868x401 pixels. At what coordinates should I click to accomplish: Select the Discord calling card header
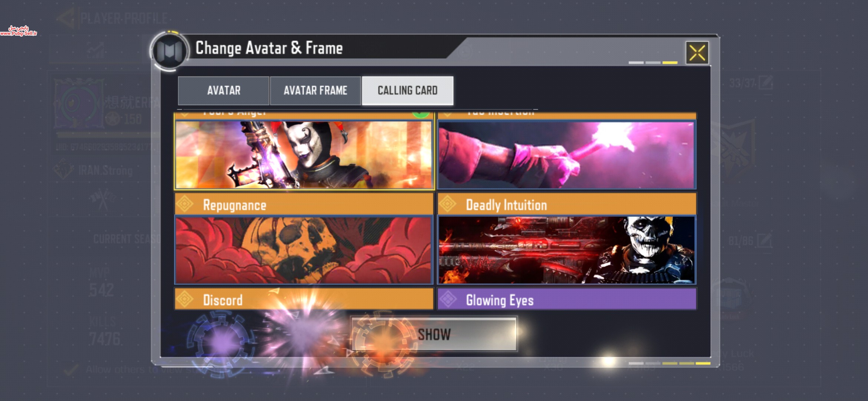(x=304, y=299)
